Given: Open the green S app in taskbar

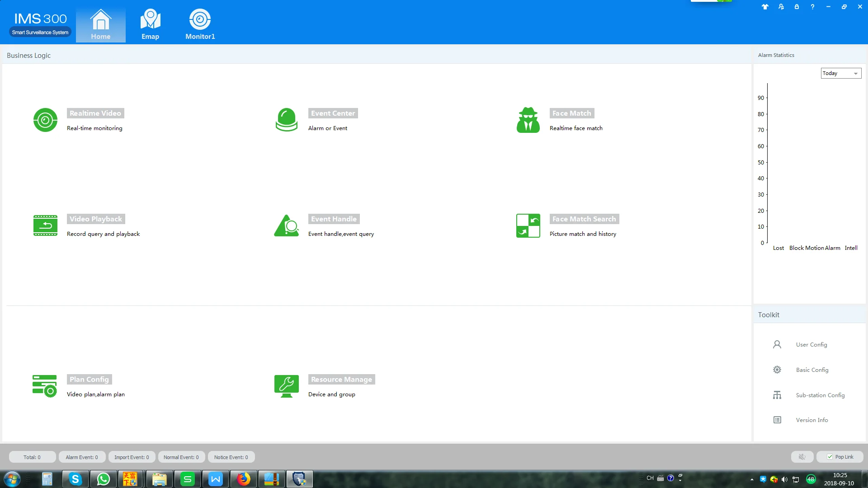Looking at the screenshot, I should (187, 479).
